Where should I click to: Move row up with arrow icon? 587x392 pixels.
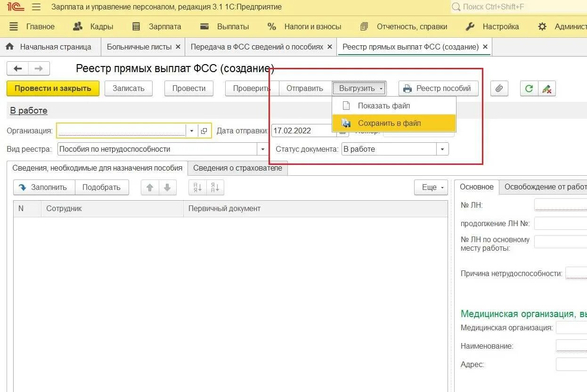(x=150, y=187)
